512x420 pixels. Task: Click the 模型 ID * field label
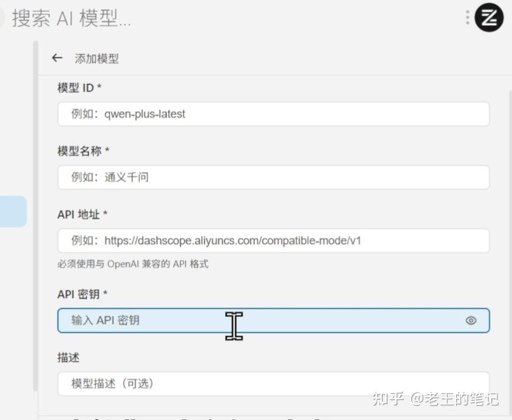coord(80,88)
